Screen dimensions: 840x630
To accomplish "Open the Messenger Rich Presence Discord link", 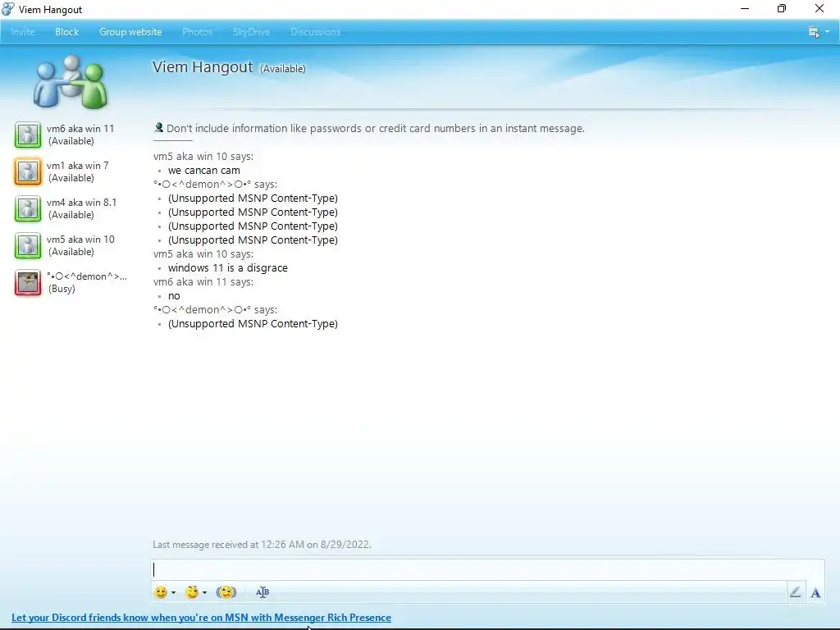I will click(x=202, y=617).
